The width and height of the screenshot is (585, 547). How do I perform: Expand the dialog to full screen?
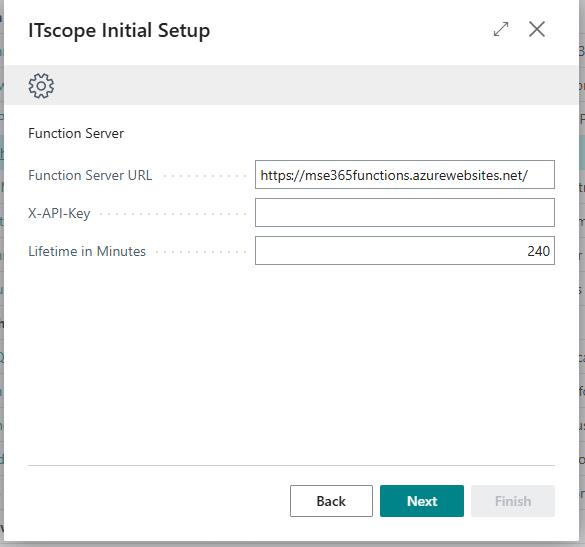pos(501,29)
